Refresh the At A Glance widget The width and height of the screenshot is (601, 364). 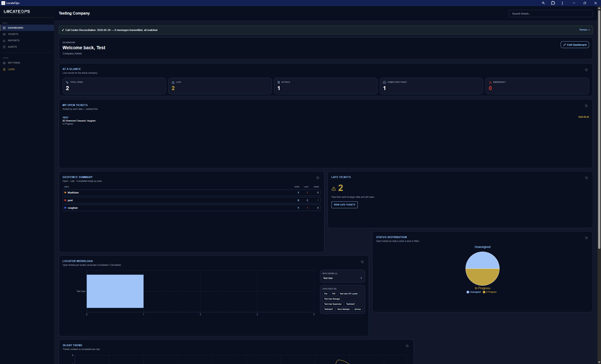pos(586,70)
